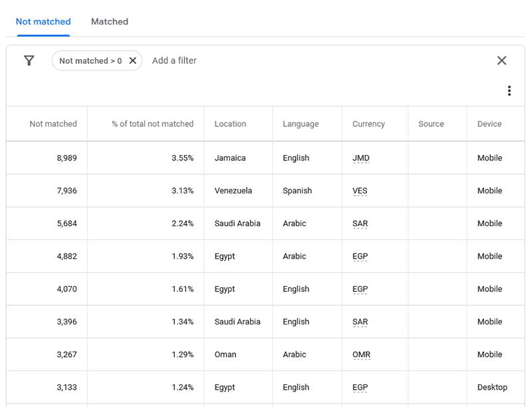Click the Add a filter field

pyautogui.click(x=174, y=61)
